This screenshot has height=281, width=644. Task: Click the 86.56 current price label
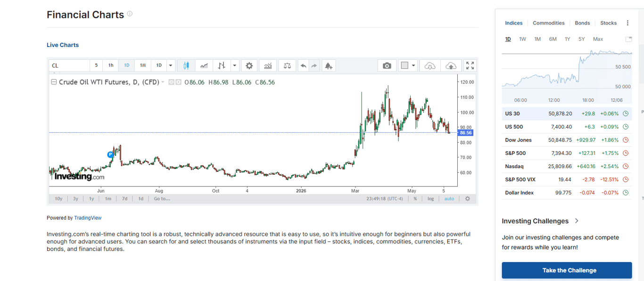[x=465, y=133]
